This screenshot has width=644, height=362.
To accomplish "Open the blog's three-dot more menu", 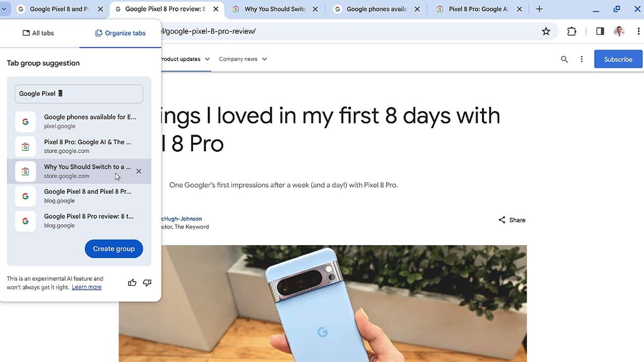I will pyautogui.click(x=582, y=60).
